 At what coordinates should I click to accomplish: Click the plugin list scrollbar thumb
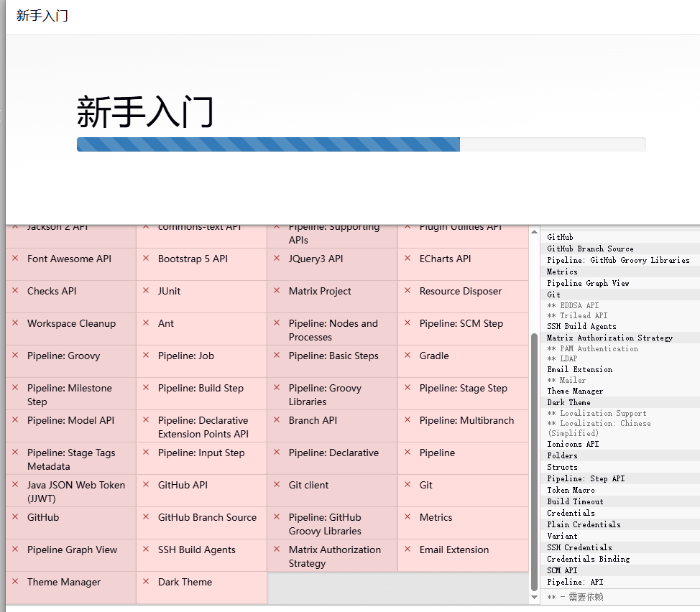point(535,462)
